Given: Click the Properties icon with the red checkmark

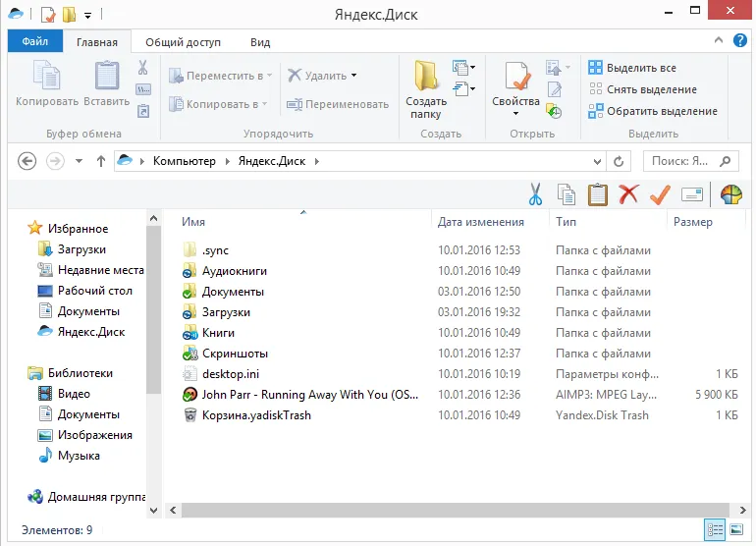Looking at the screenshot, I should (516, 76).
